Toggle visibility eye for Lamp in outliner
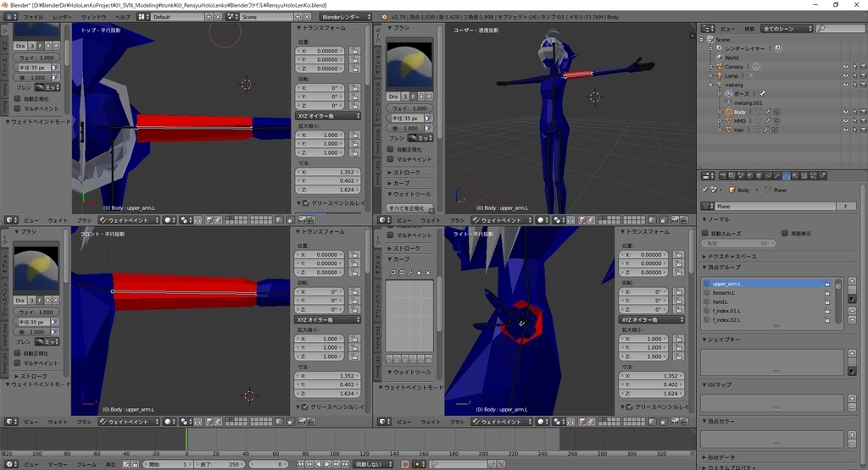The width and height of the screenshot is (868, 470). click(x=846, y=75)
